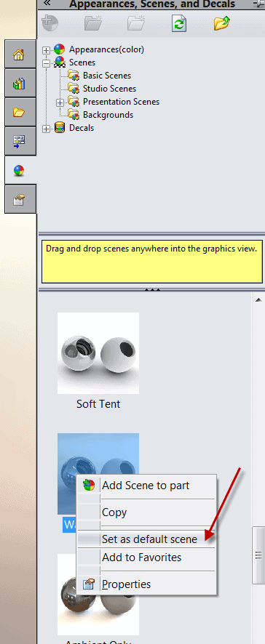265x644 pixels.
Task: Expand the Appearances(color) tree node
Action: (46, 50)
